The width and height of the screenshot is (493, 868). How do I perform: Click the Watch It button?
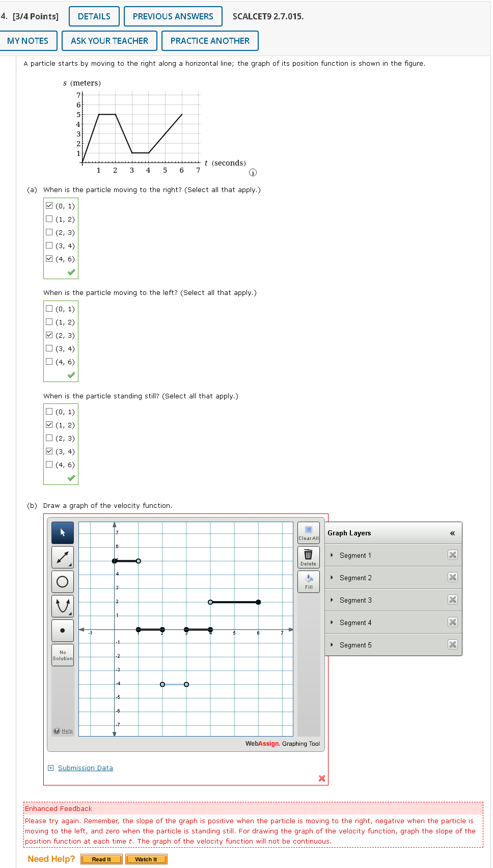click(x=146, y=859)
